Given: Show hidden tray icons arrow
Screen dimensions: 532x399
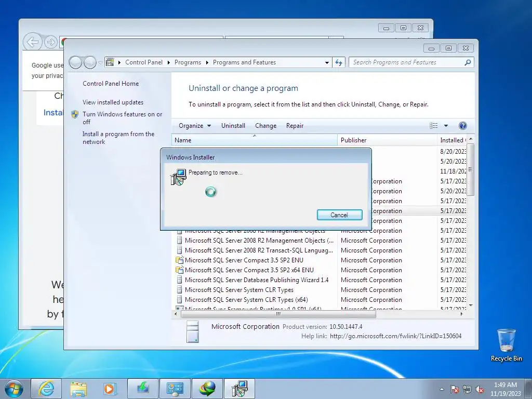Looking at the screenshot, I should click(442, 389).
